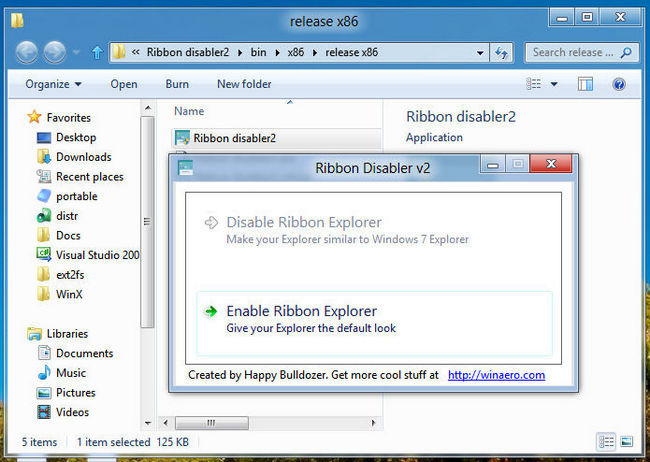Click New folder in the toolbar
The image size is (650, 462).
[x=244, y=84]
